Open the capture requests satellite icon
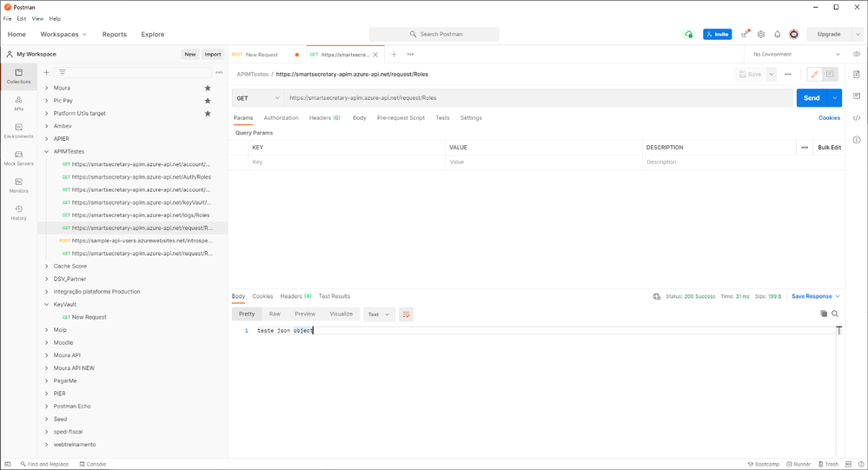Screen dimensions: 868x470 [745, 35]
